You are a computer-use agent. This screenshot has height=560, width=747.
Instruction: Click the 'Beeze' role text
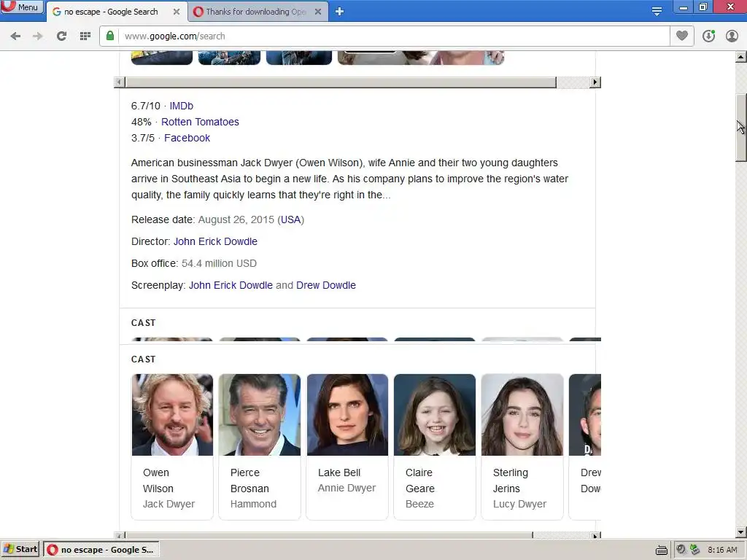(x=419, y=504)
